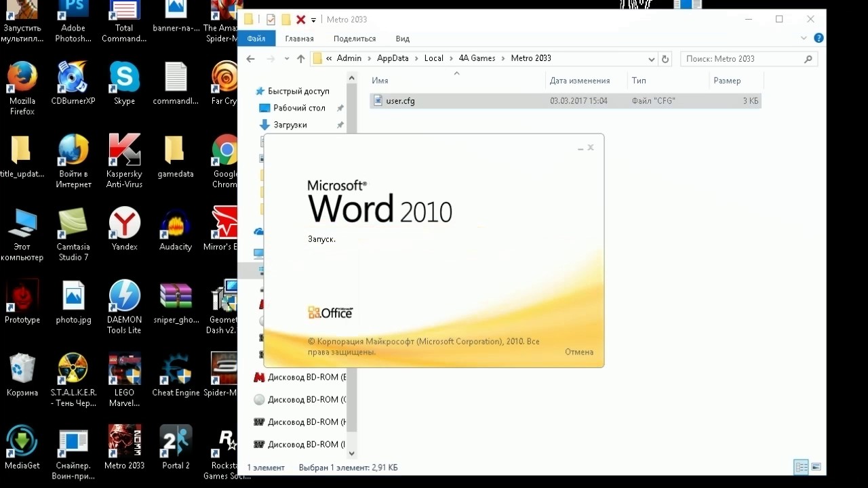The image size is (868, 488).
Task: Sort by the Тип column header
Action: [668, 81]
